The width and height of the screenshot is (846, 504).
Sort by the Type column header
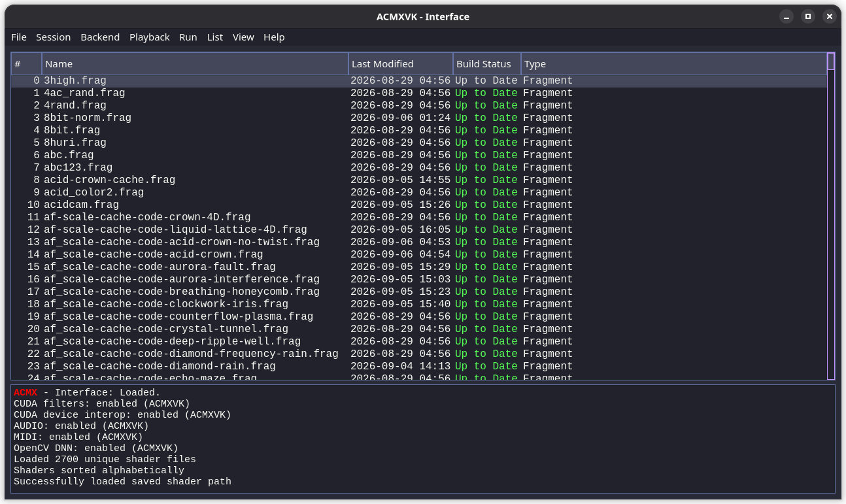coord(674,64)
